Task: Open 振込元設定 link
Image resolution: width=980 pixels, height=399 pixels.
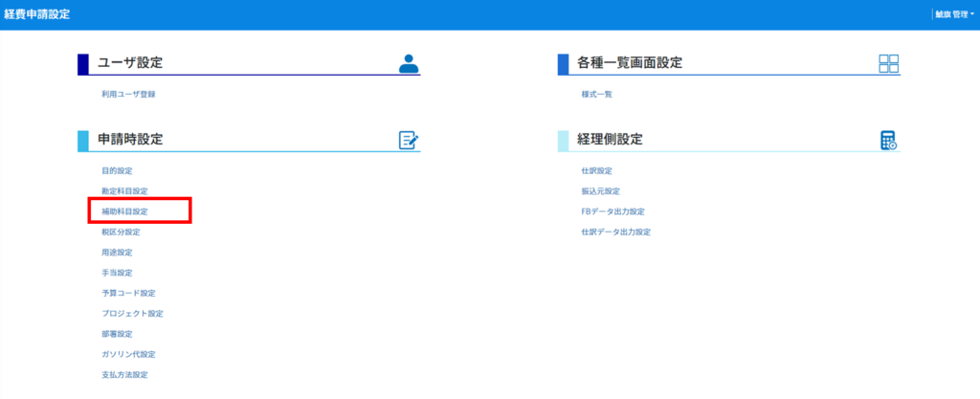Action: point(600,191)
